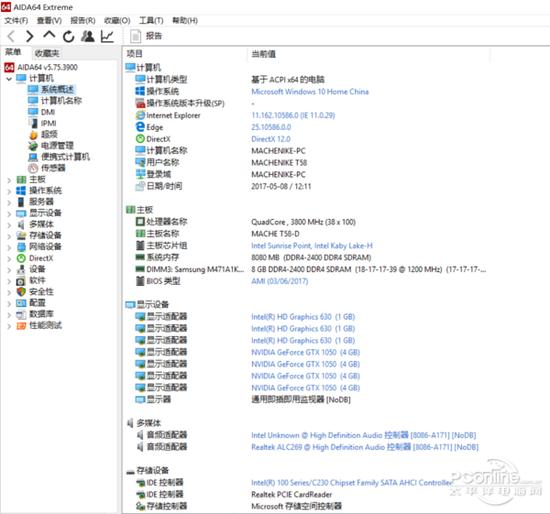Select 8080 MB DDR4-2400 memory value

tap(311, 258)
